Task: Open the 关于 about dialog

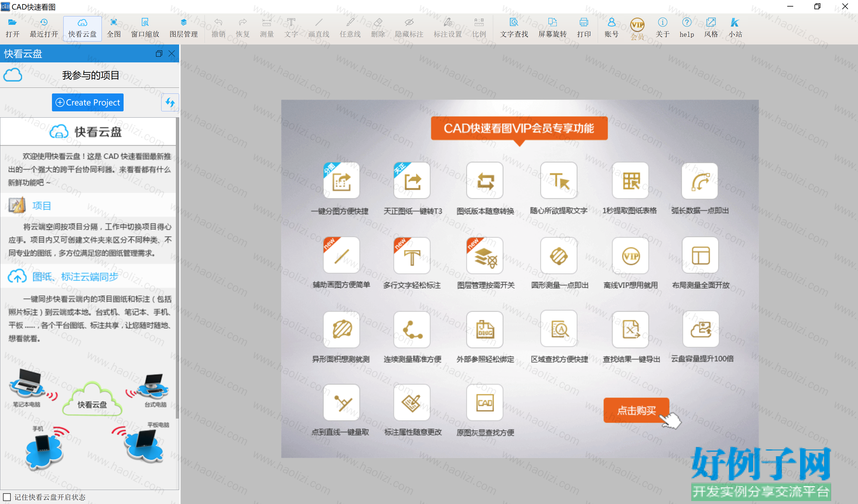Action: [x=662, y=28]
